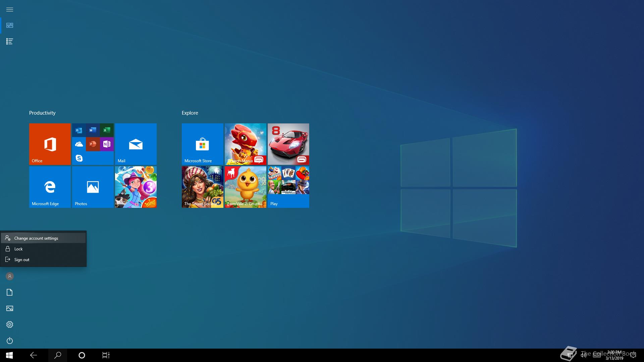The image size is (644, 362).
Task: Open Outlook from the Office folder tile
Action: pyautogui.click(x=79, y=130)
